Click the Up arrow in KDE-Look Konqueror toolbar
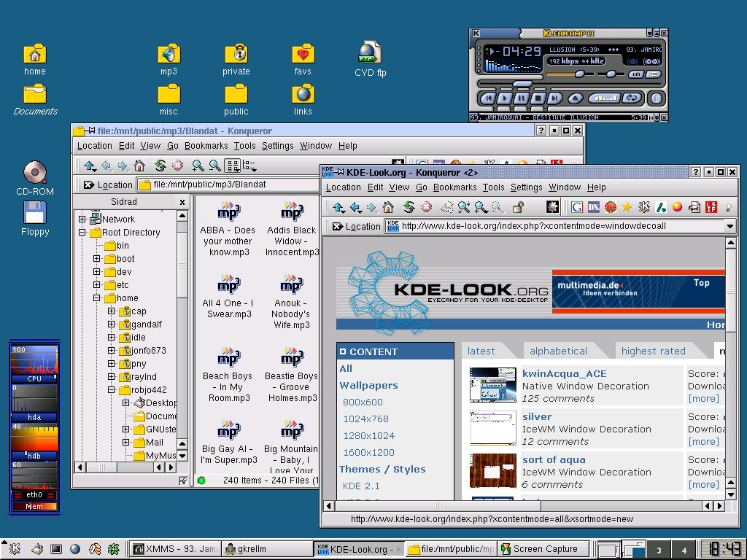Screen dimensions: 747x560 (x=338, y=207)
